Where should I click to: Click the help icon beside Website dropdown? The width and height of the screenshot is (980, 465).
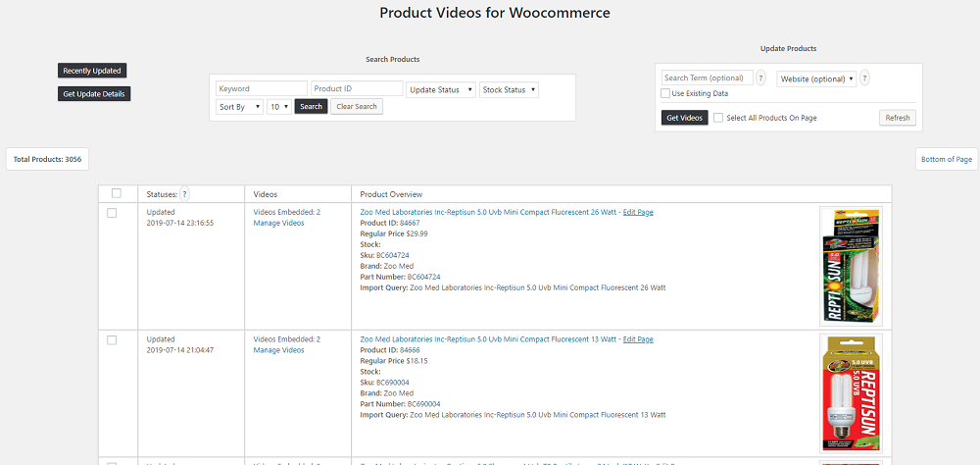[x=865, y=78]
